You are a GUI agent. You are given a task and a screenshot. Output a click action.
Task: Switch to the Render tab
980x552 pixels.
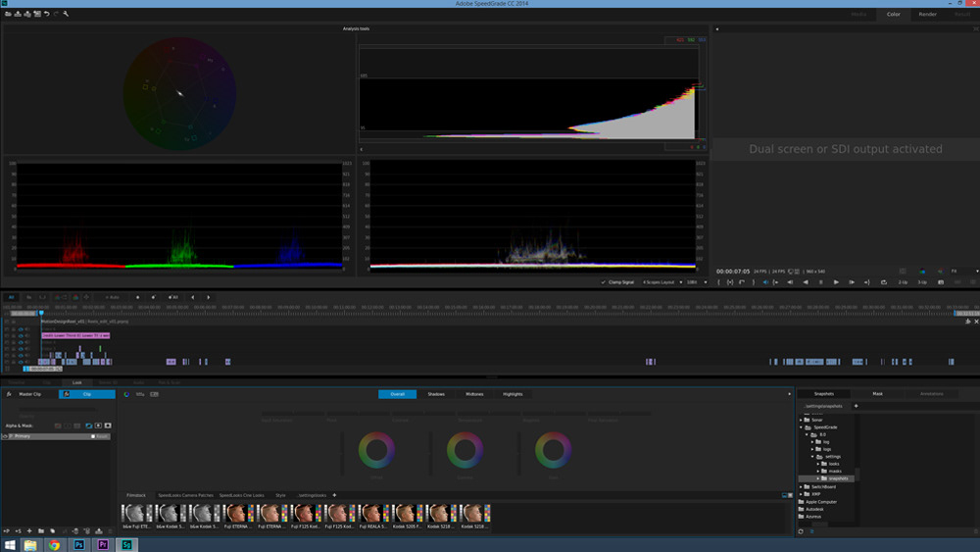927,15
